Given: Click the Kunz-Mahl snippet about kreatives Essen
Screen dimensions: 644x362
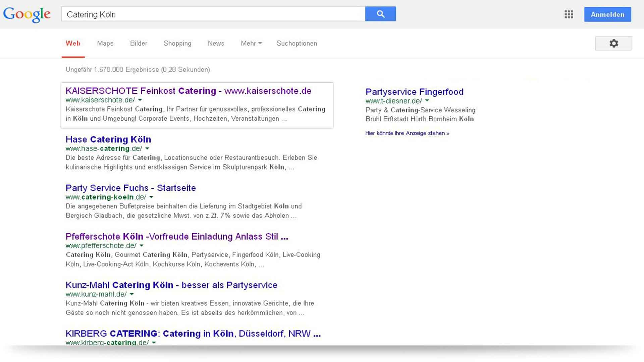Looking at the screenshot, I should 190,308.
